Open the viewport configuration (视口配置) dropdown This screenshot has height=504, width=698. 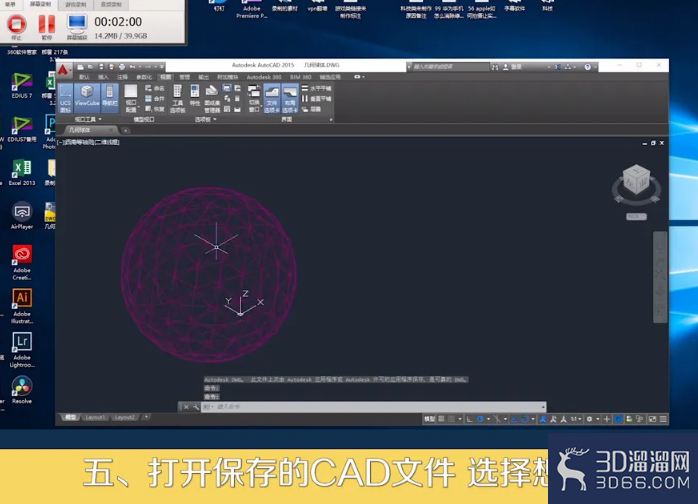coord(131,98)
